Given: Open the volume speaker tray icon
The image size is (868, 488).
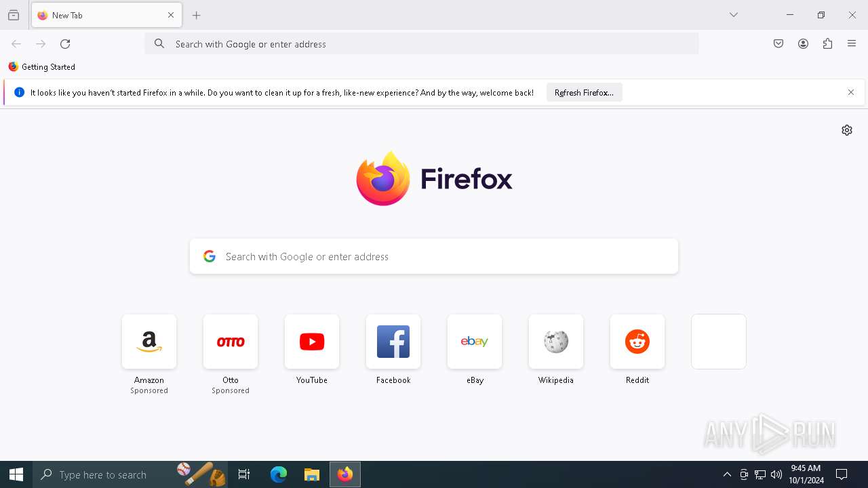Looking at the screenshot, I should 776,474.
